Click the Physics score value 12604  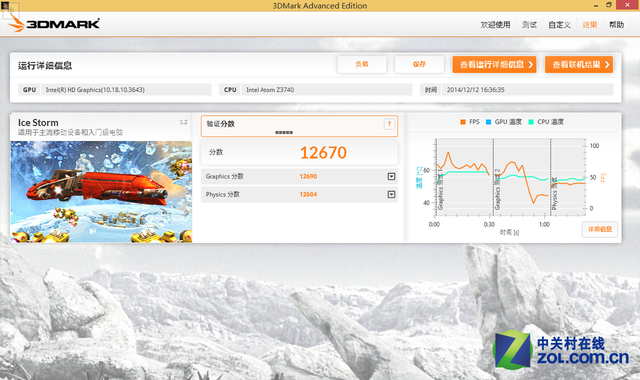(308, 194)
